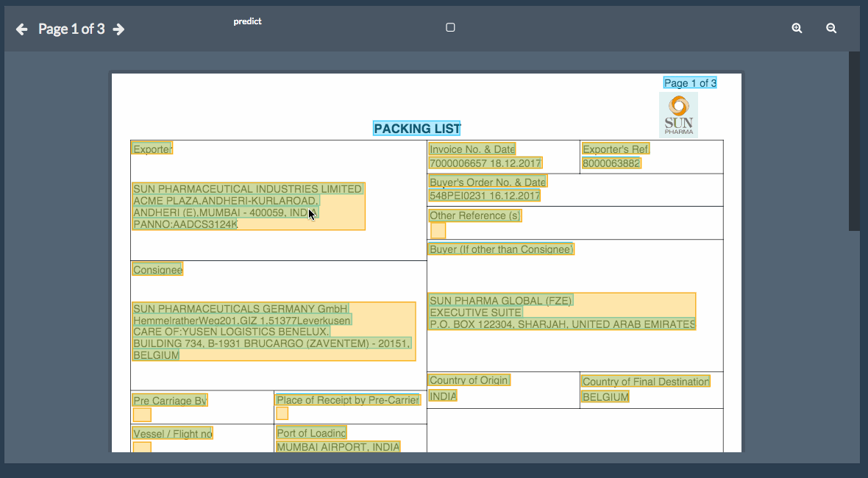Viewport: 868px width, 478px height.
Task: Select 'Vessel / Flight no' label box
Action: pos(172,434)
